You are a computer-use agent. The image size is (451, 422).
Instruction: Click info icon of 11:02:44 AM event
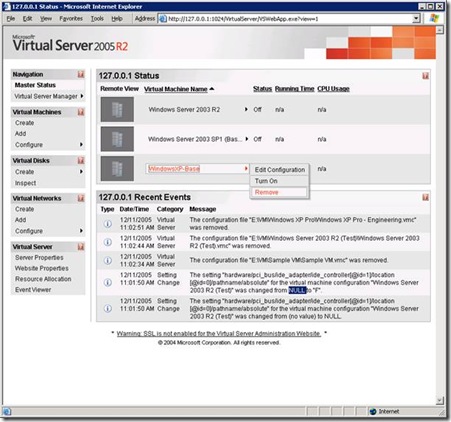tap(107, 242)
